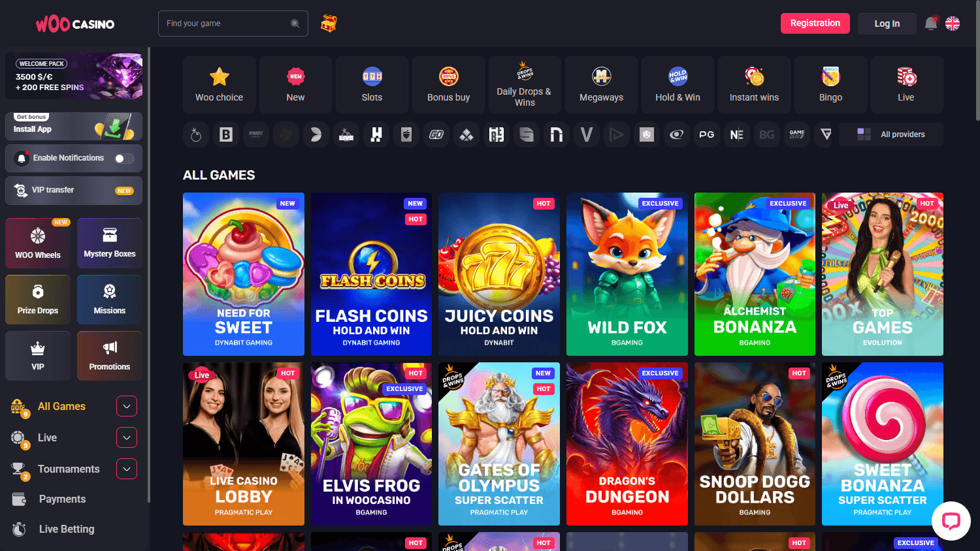Open Promotions megaphone tile
This screenshot has width=980, height=551.
110,356
